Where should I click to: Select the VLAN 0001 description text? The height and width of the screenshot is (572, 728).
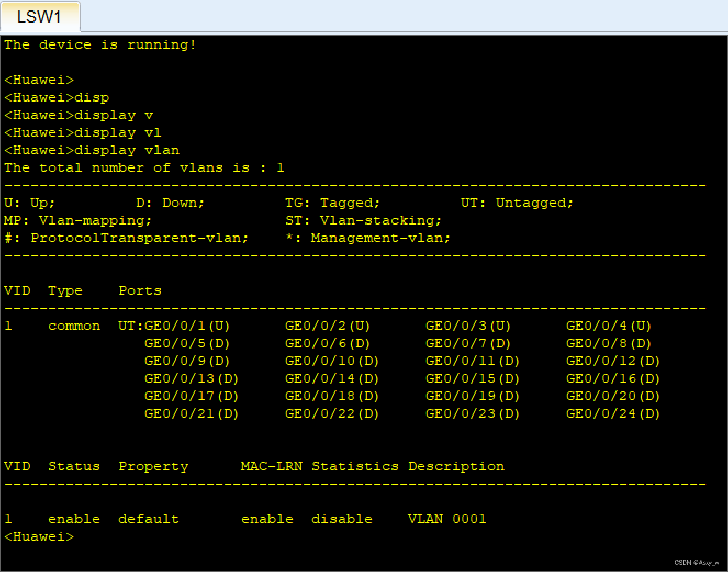447,519
